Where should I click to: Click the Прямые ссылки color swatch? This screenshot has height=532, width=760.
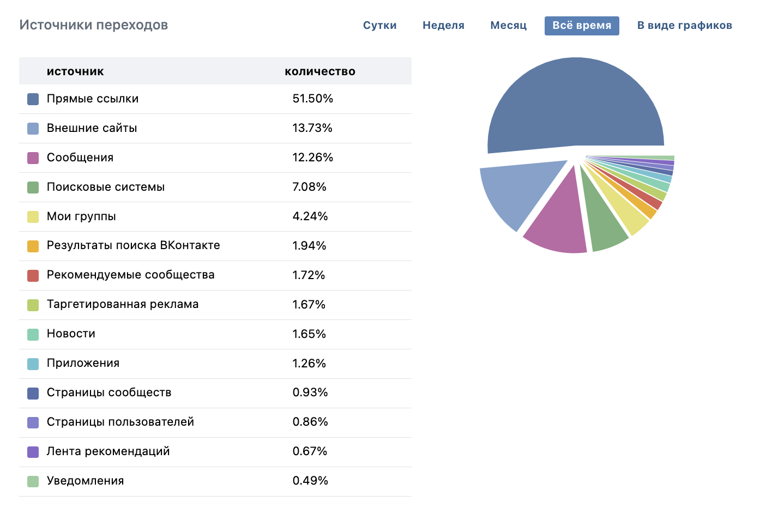(33, 99)
